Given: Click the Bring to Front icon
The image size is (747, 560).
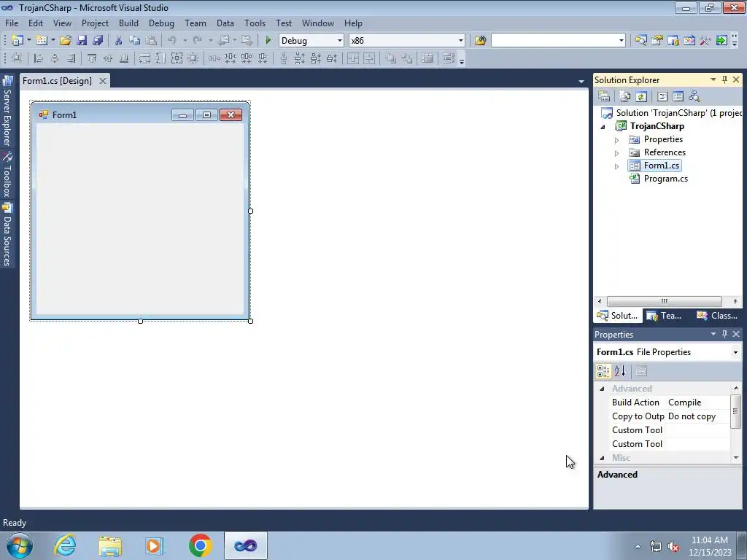Looking at the screenshot, I should pos(391,58).
